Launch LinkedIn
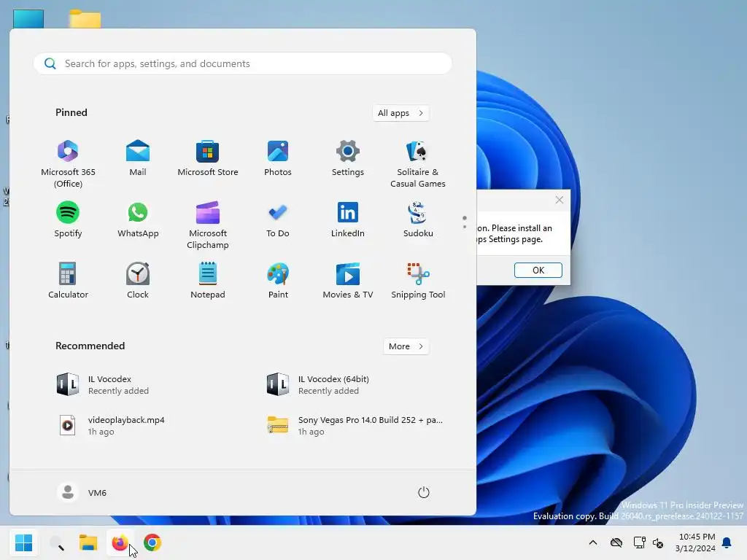Screen dimensions: 747x560 click(x=348, y=219)
